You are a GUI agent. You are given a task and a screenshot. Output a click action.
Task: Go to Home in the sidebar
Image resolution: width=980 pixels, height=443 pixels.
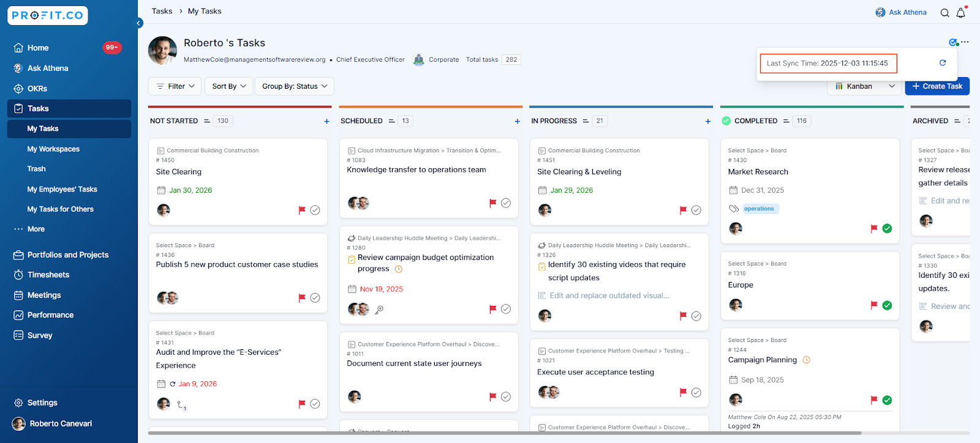[x=38, y=48]
